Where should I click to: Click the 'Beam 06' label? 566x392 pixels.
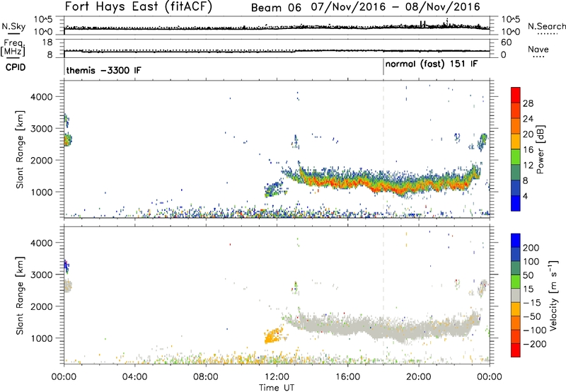click(276, 8)
